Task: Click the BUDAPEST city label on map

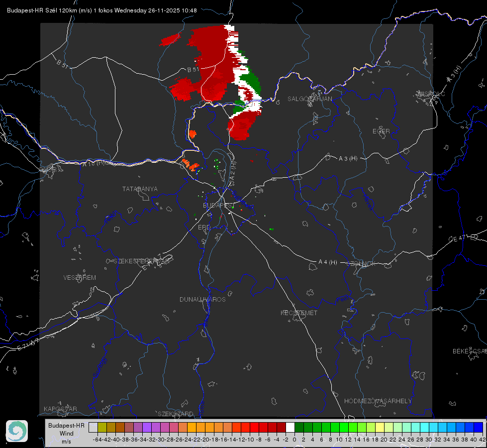Action: pos(218,205)
